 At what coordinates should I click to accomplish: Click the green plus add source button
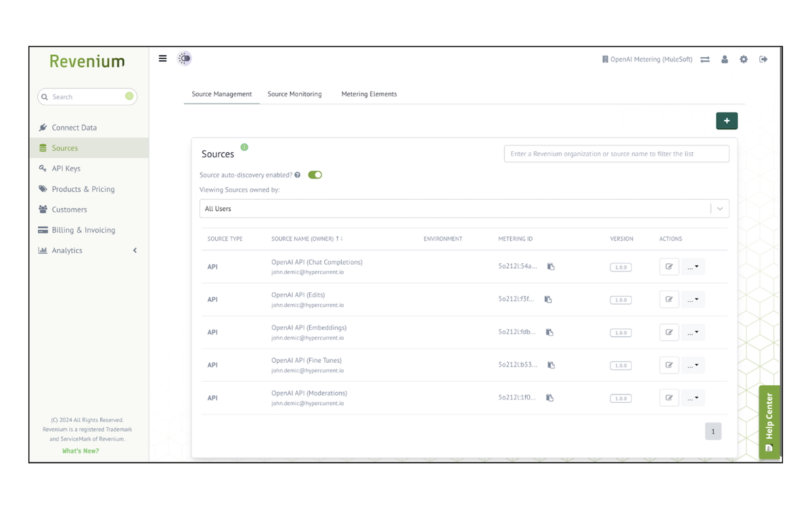(727, 121)
